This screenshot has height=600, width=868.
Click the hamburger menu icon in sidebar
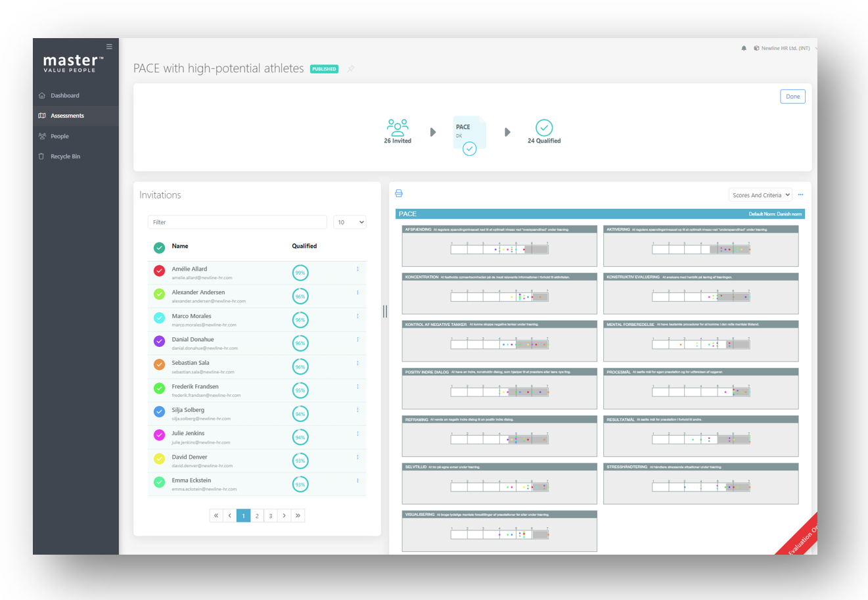point(109,47)
